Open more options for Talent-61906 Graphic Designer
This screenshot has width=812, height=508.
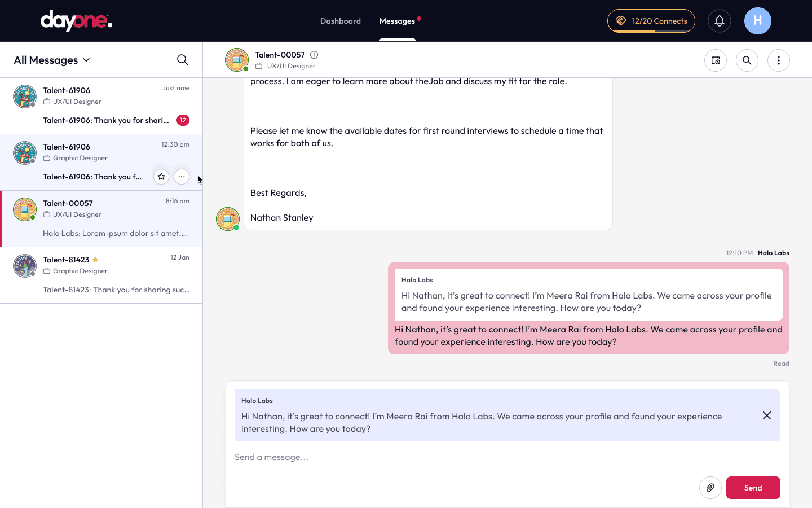coord(182,177)
